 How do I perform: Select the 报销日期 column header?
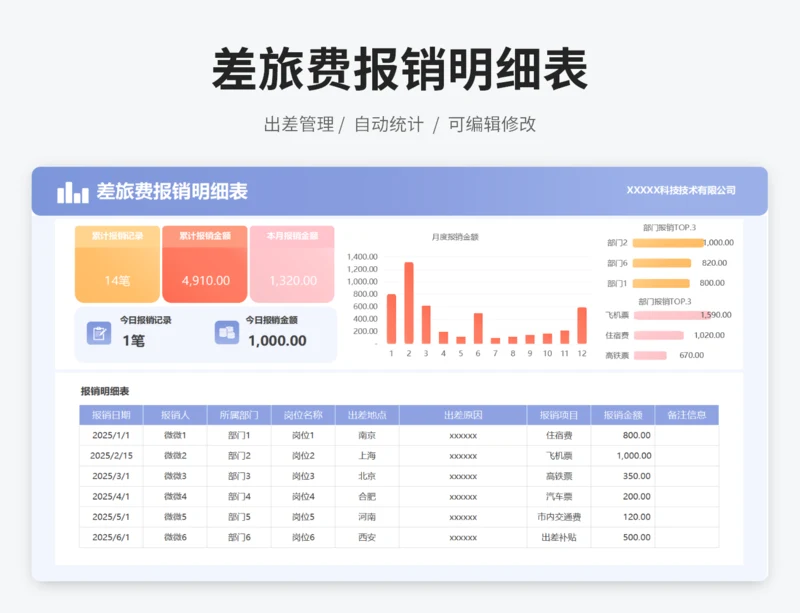tap(111, 415)
